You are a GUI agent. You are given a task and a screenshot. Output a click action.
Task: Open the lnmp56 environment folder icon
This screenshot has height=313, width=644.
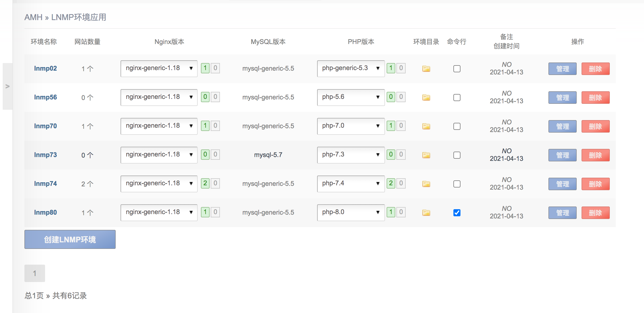426,98
